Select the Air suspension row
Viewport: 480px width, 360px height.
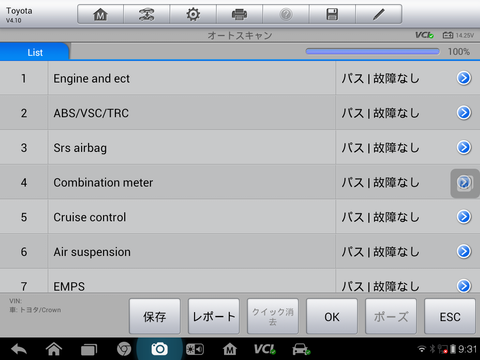click(240, 252)
